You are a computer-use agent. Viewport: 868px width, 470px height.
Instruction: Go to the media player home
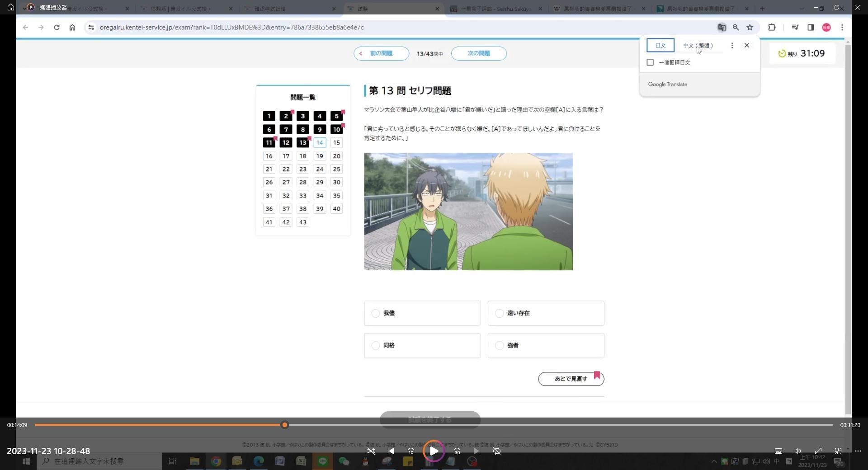tap(11, 7)
